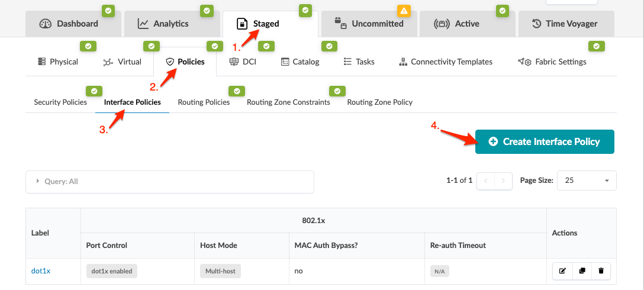Click green check badge above Fabric Settings
Screen dimensions: 644x290
596,46
